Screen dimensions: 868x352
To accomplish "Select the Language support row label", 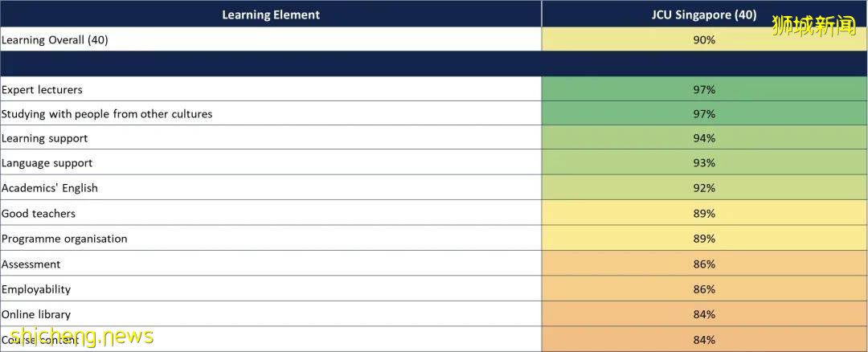I will (x=47, y=163).
